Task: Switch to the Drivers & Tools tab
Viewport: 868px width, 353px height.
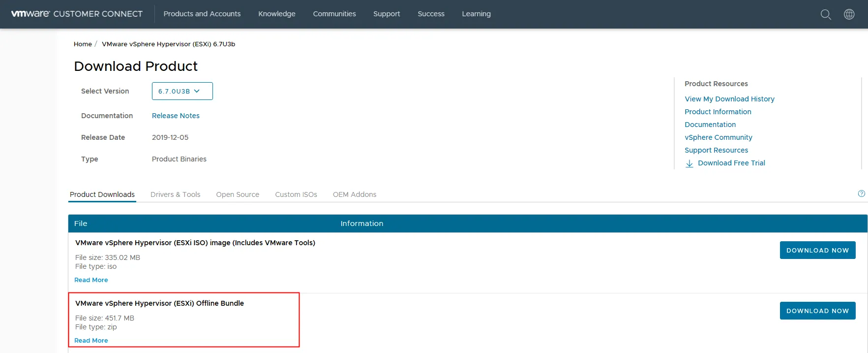Action: tap(175, 194)
